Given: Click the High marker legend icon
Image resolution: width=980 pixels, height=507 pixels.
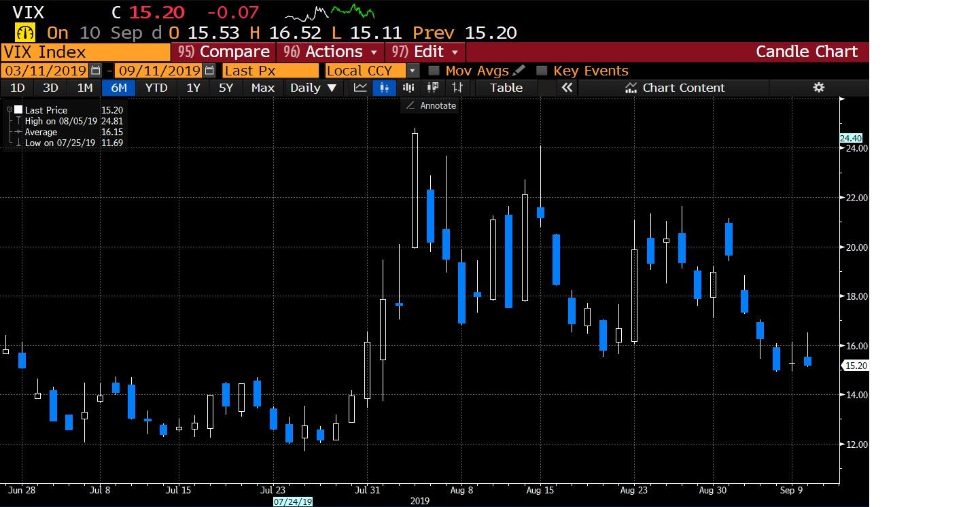Looking at the screenshot, I should coord(18,121).
